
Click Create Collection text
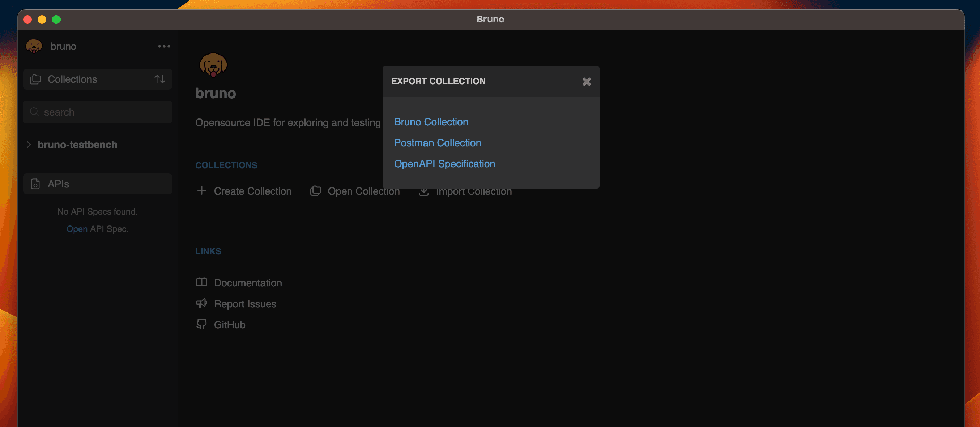point(253,191)
